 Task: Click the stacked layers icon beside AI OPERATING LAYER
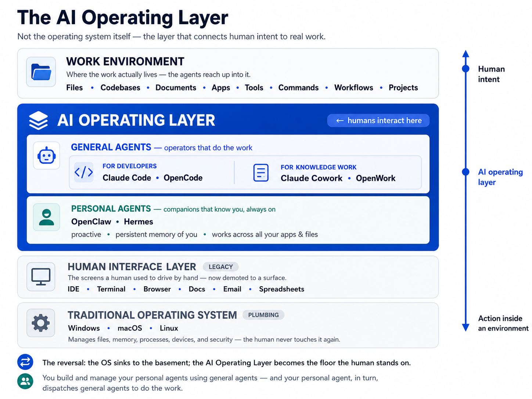click(38, 121)
